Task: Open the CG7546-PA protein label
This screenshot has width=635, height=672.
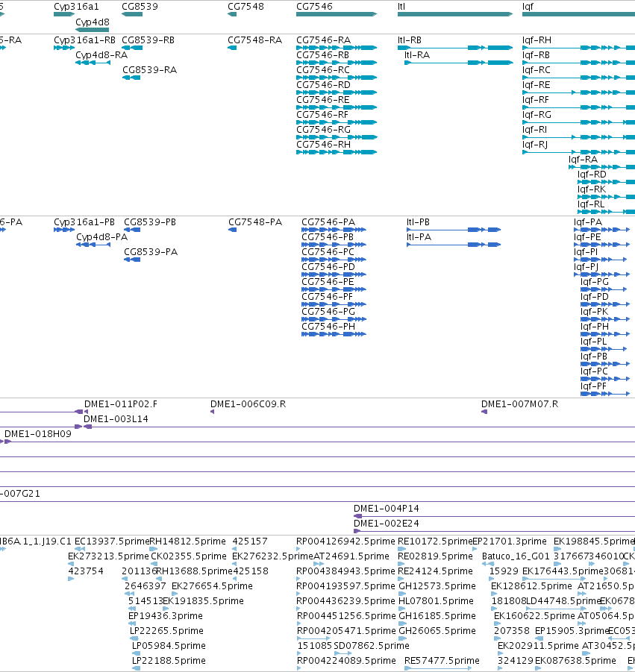Action: point(328,222)
